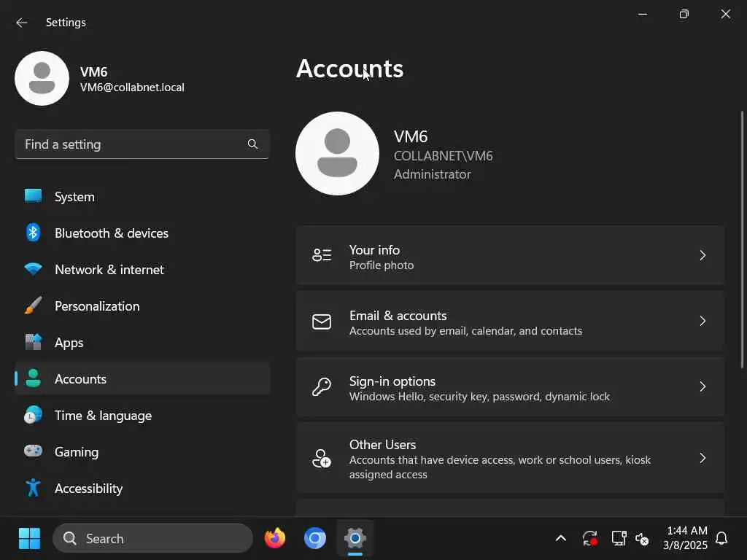Image resolution: width=747 pixels, height=560 pixels.
Task: Click the Accessibility figure icon
Action: pyautogui.click(x=33, y=488)
